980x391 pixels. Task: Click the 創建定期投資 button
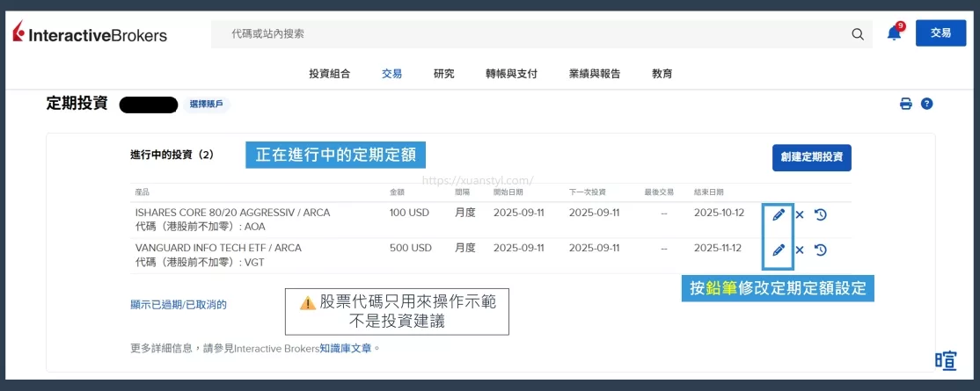811,157
